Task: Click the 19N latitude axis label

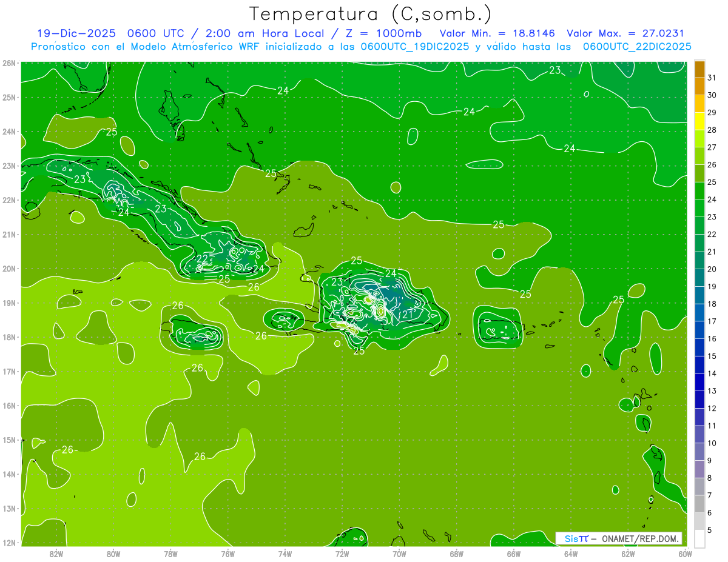Action: (x=8, y=303)
